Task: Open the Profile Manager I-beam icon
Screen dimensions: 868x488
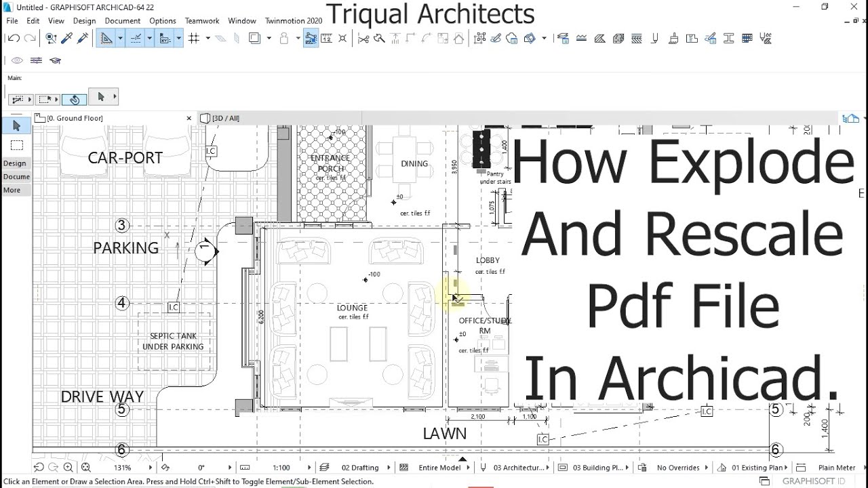Action: (728, 39)
